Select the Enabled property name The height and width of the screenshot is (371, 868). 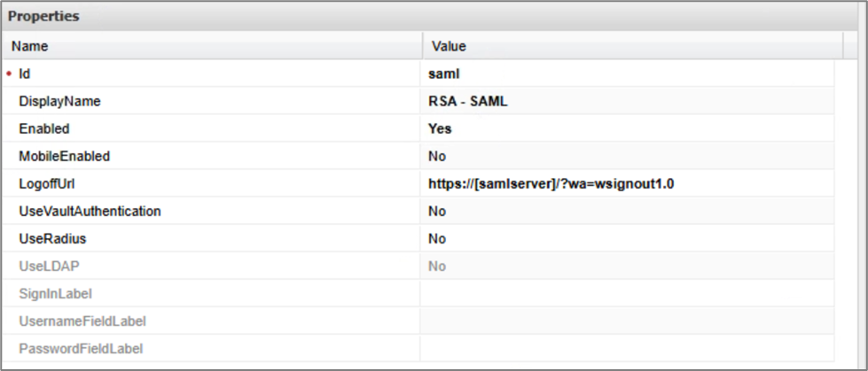(44, 129)
